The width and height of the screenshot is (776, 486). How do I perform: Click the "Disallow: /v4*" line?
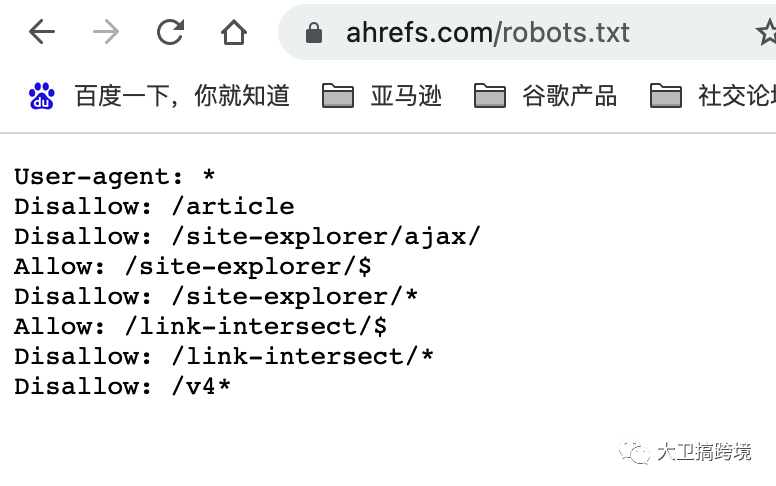123,386
